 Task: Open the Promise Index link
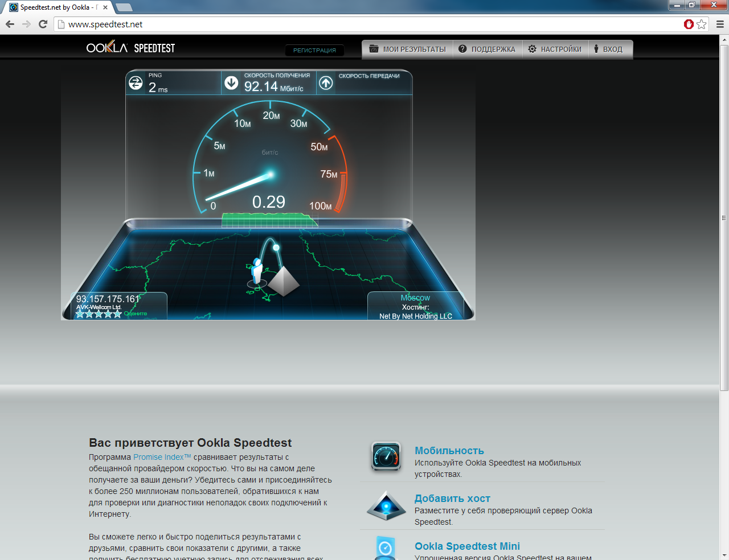tap(162, 457)
